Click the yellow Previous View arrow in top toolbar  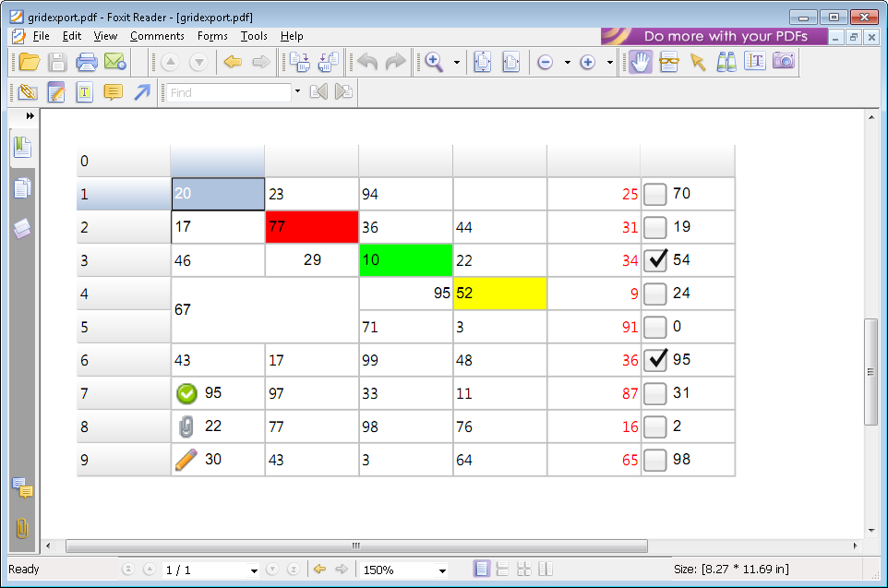coord(233,62)
